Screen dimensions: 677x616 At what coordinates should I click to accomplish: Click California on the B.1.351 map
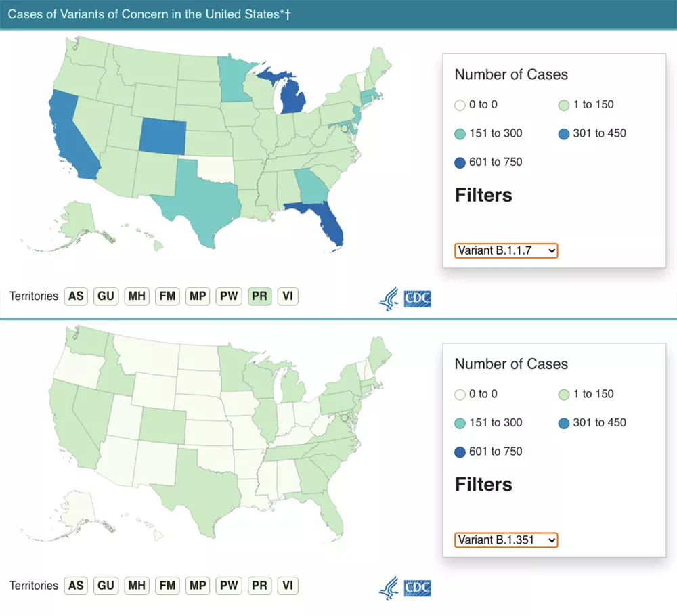(69, 425)
